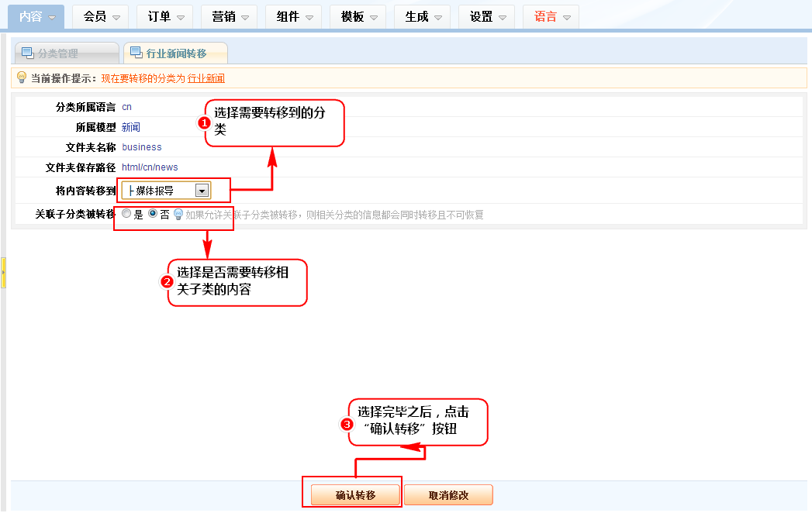Viewport: 812px width, 513px height.
Task: Click the icon on the 行业新闻转移 tab
Action: point(136,53)
